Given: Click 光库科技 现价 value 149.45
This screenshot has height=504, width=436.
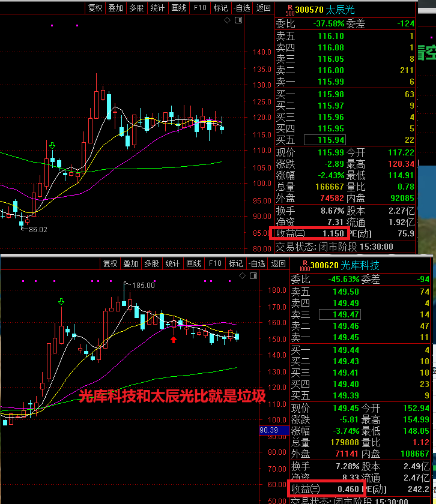Looking at the screenshot, I should pos(346,409).
